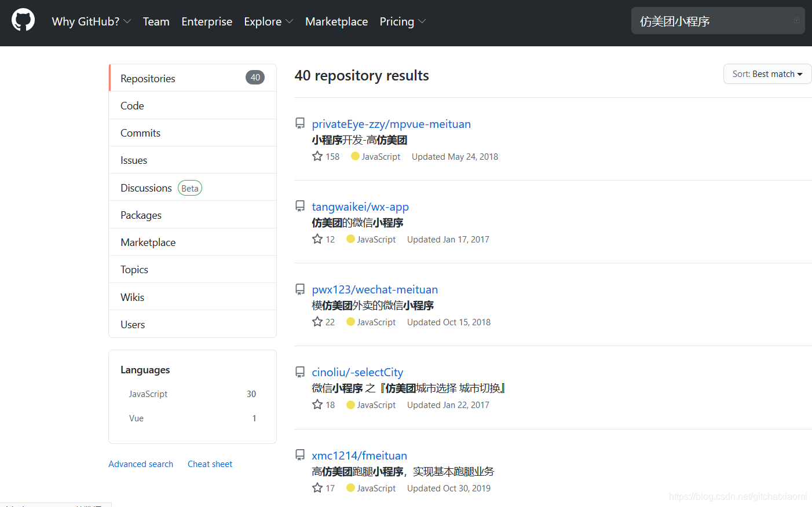Select the Marketplace filter in the sidebar
Screen dimensions: 812x507
pyautogui.click(x=192, y=242)
